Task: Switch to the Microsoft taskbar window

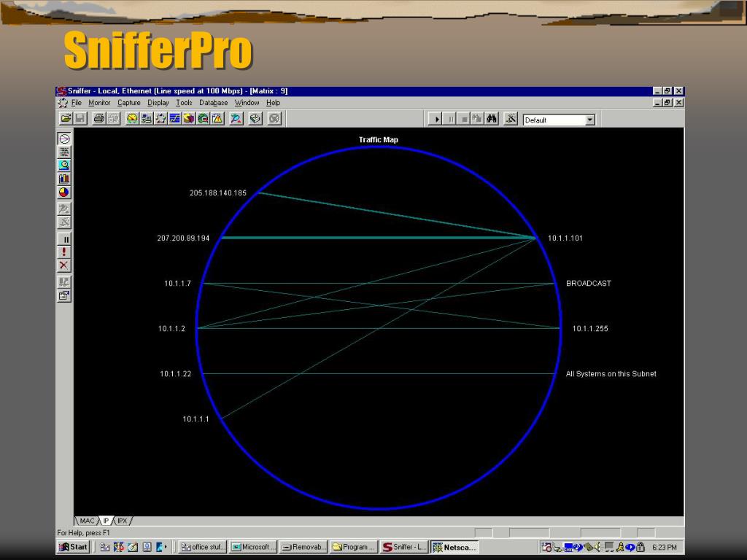Action: point(253,547)
